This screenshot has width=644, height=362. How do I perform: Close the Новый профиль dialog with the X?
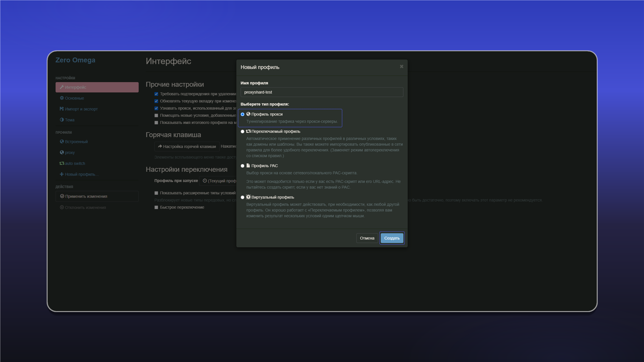point(401,66)
